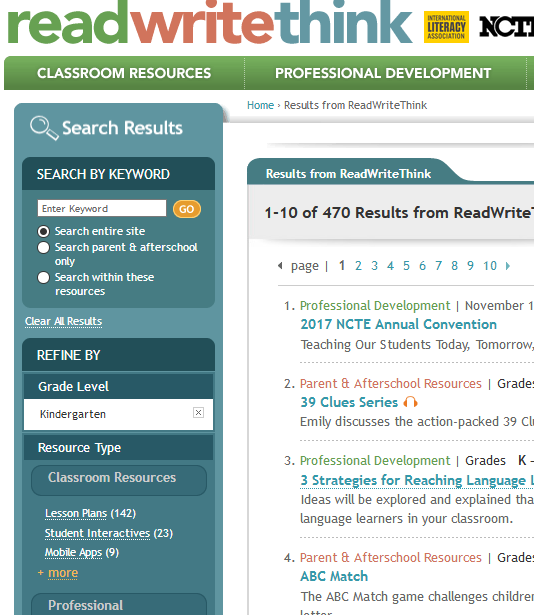The width and height of the screenshot is (534, 615).
Task: Click the NCTE logo
Action: pyautogui.click(x=507, y=27)
